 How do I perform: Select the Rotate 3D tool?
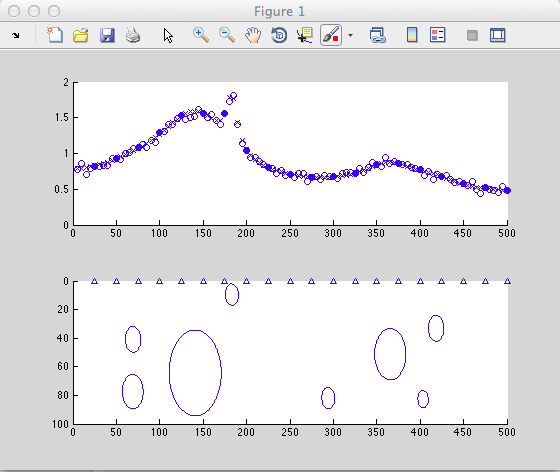[279, 35]
